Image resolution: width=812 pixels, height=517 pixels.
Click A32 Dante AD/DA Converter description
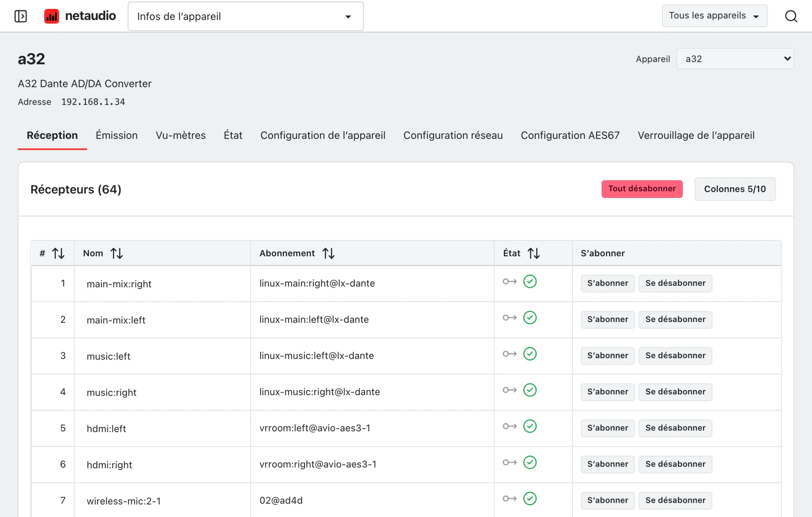point(84,84)
